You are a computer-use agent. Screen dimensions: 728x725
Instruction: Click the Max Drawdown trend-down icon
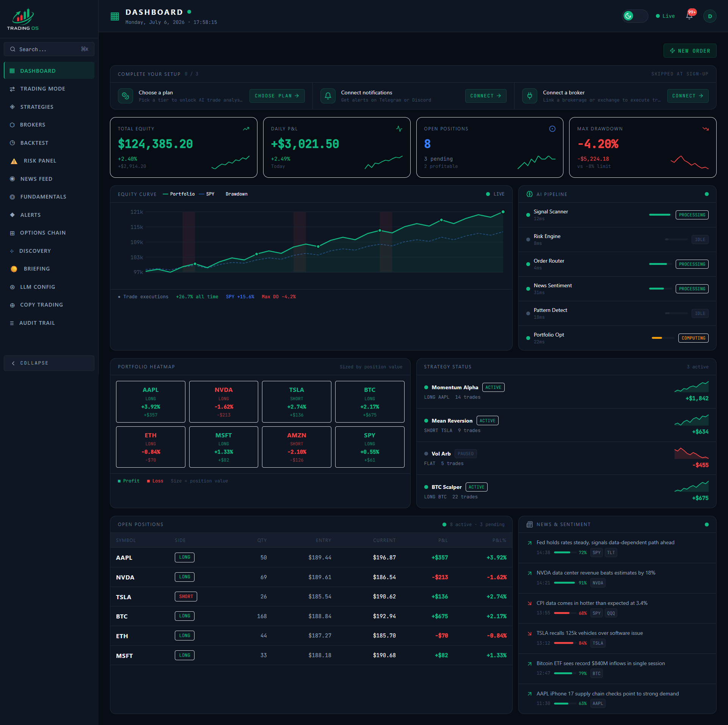[706, 128]
